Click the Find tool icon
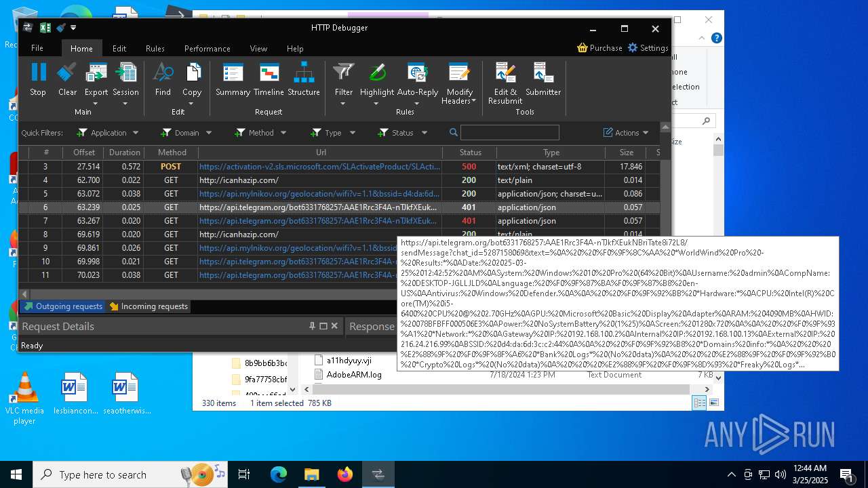868x488 pixels. (x=163, y=73)
